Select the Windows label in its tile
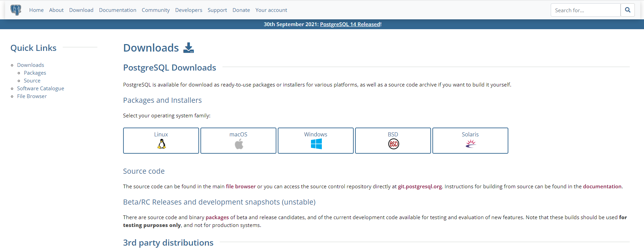Screen dimensions: 644x248 point(316,134)
